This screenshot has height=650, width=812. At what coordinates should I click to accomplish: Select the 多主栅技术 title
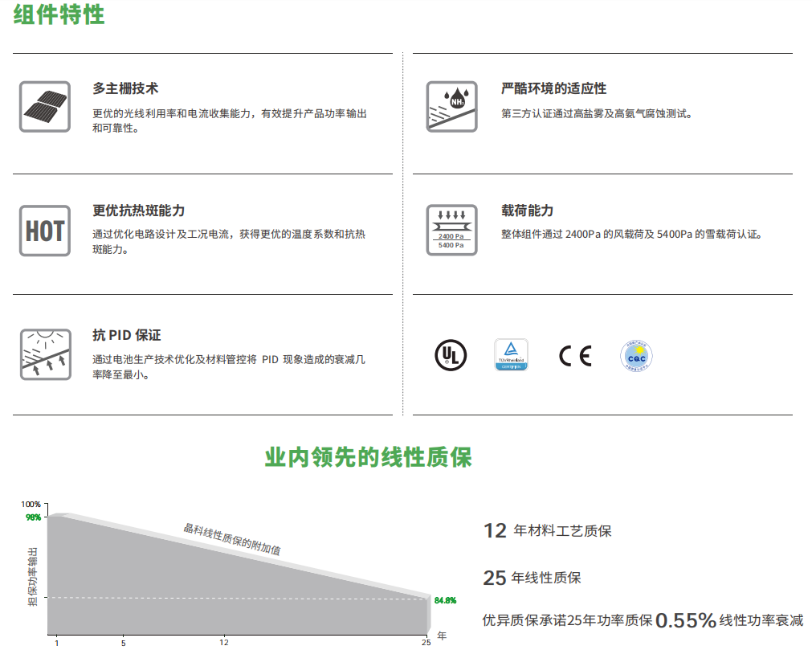pos(125,88)
